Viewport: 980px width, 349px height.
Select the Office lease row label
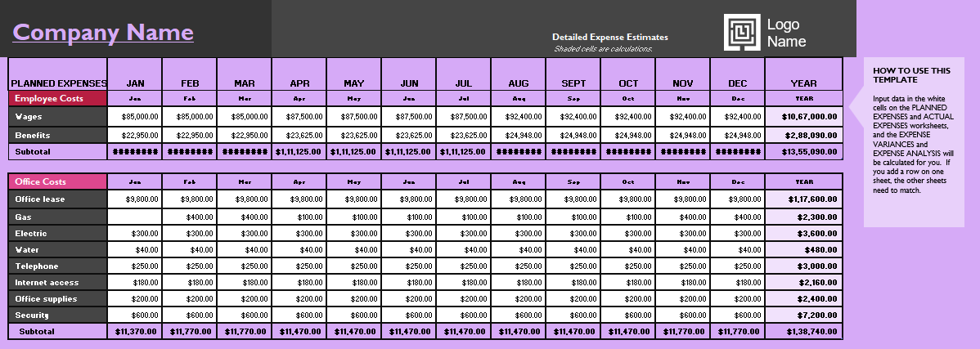pos(58,199)
